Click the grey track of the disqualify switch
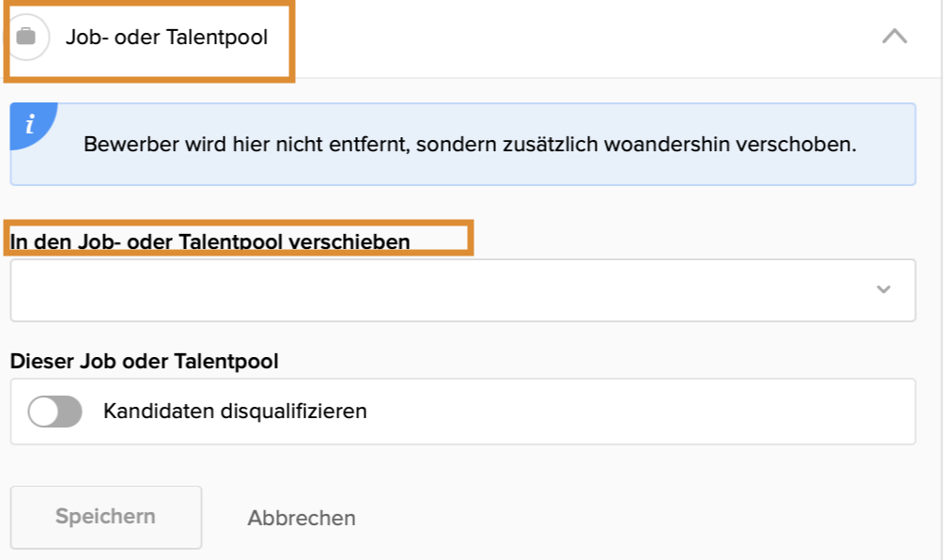This screenshot has height=560, width=947. click(x=71, y=412)
